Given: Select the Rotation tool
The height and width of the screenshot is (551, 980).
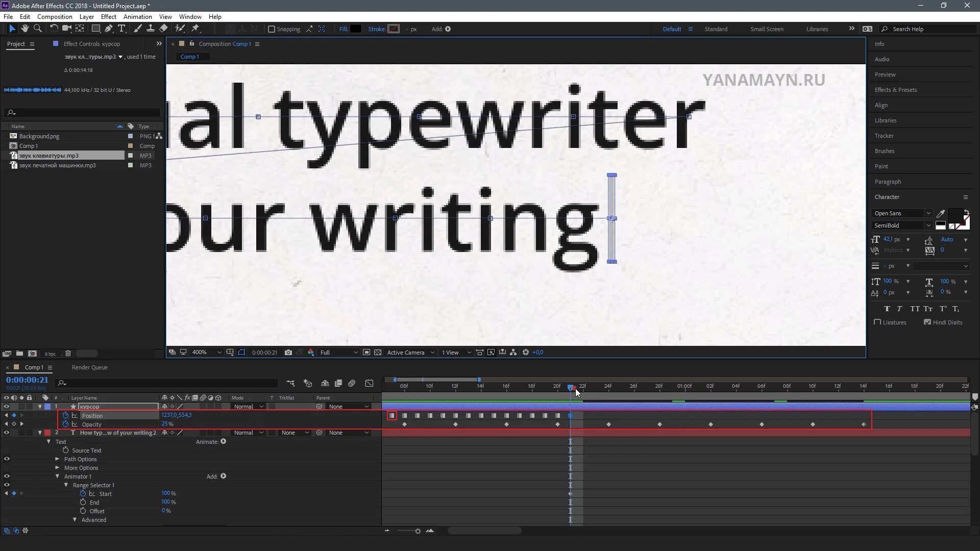Looking at the screenshot, I should [x=54, y=29].
